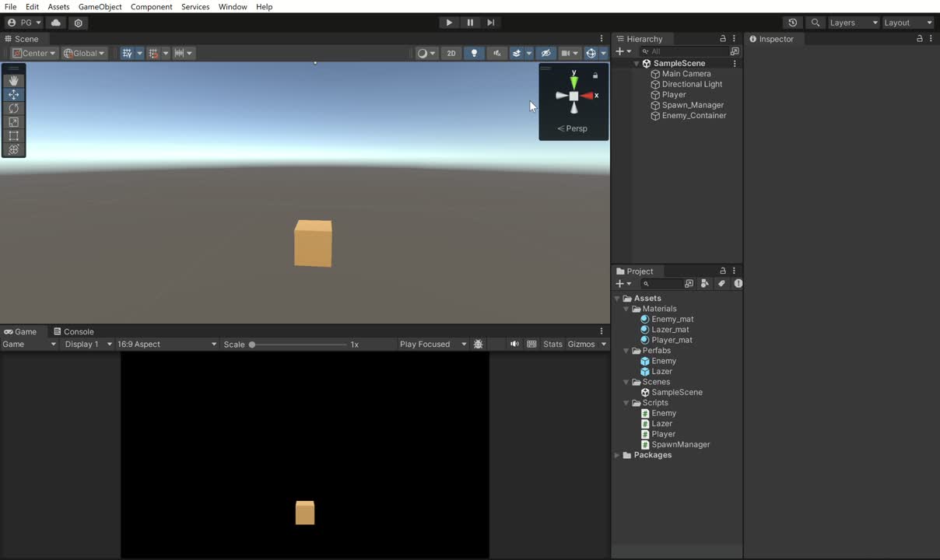Toggle 2D view mode in Scene

pyautogui.click(x=451, y=54)
